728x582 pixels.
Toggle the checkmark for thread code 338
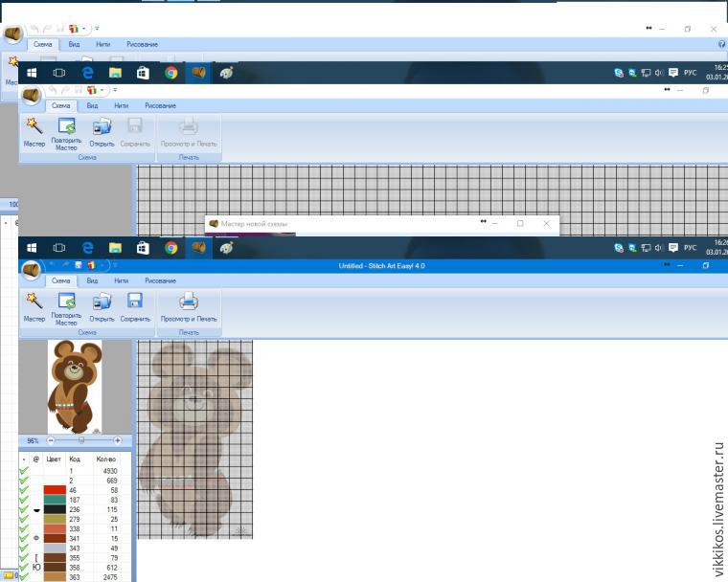point(24,528)
